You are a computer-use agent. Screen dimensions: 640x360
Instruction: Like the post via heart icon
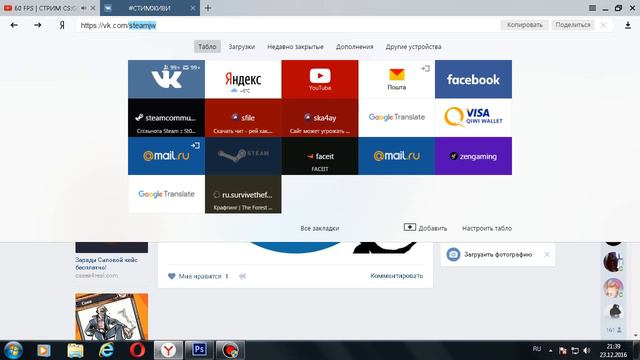171,276
